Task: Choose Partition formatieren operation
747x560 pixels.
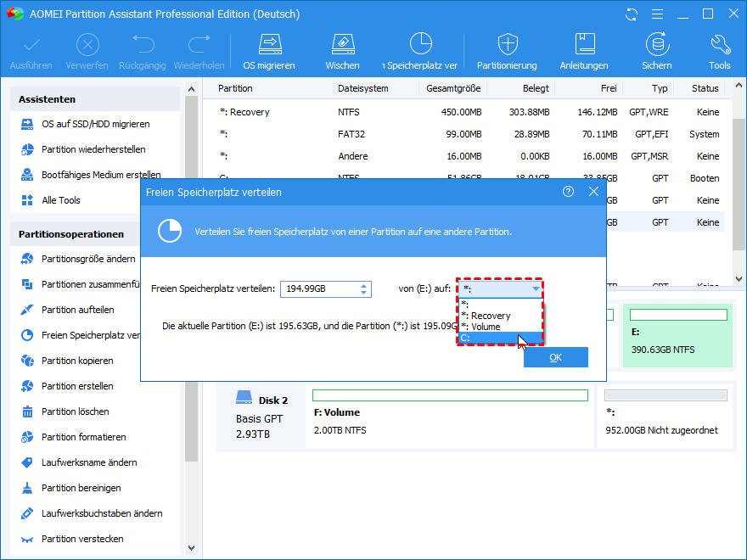Action: point(74,437)
